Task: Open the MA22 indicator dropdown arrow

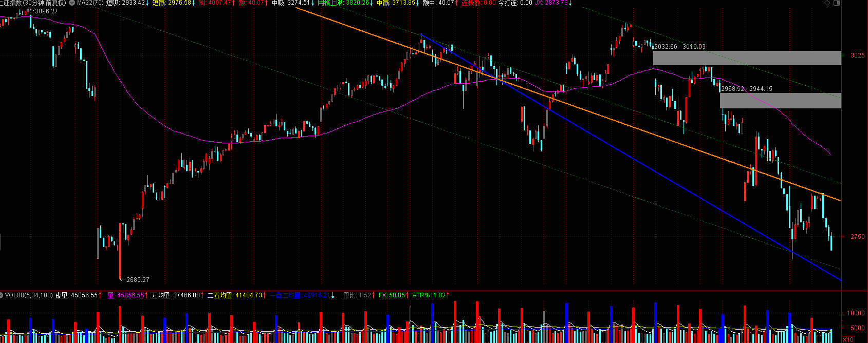Action: coord(71,3)
